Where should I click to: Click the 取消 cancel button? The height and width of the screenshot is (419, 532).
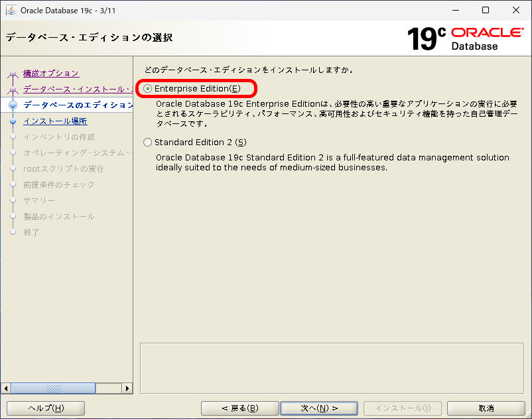pyautogui.click(x=486, y=408)
